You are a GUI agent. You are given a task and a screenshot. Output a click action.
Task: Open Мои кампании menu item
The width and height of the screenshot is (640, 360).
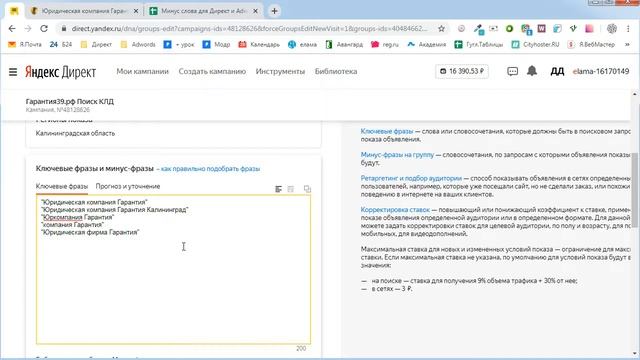tap(142, 71)
